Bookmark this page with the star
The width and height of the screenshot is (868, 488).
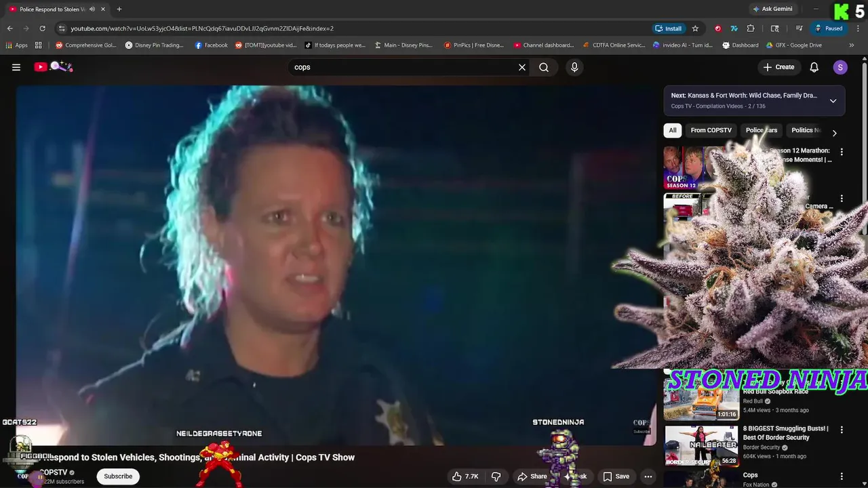pyautogui.click(x=695, y=28)
